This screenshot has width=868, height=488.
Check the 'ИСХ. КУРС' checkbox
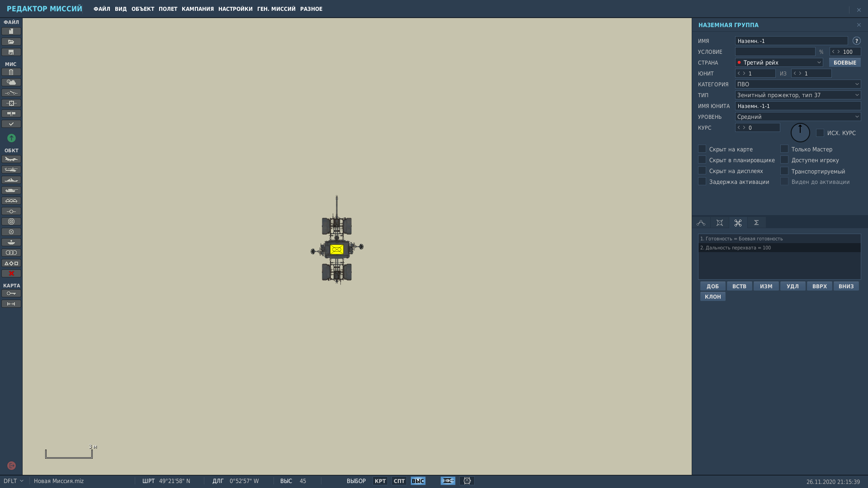click(820, 133)
